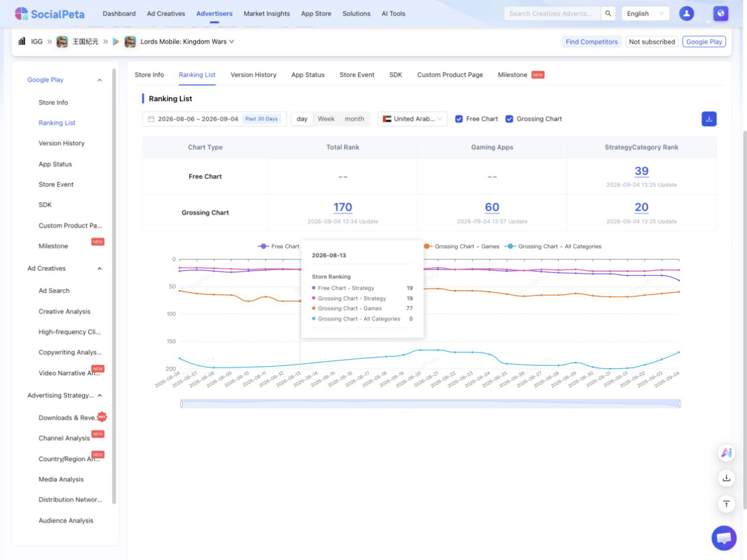Open the grossing total rank 170 link
This screenshot has height=560, width=747.
(343, 207)
